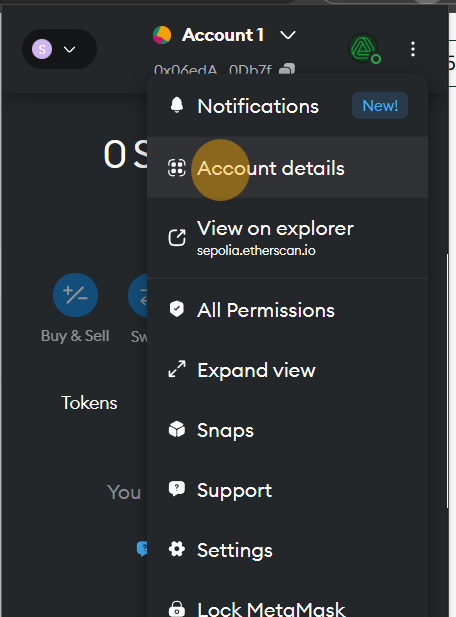
Task: Click the Account 1 colorful avatar icon
Action: click(162, 35)
